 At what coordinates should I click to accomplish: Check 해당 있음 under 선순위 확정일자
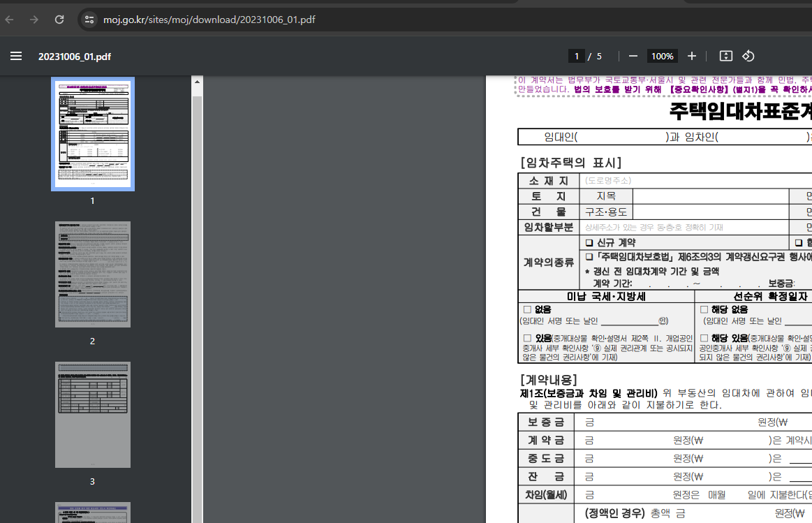click(x=704, y=338)
